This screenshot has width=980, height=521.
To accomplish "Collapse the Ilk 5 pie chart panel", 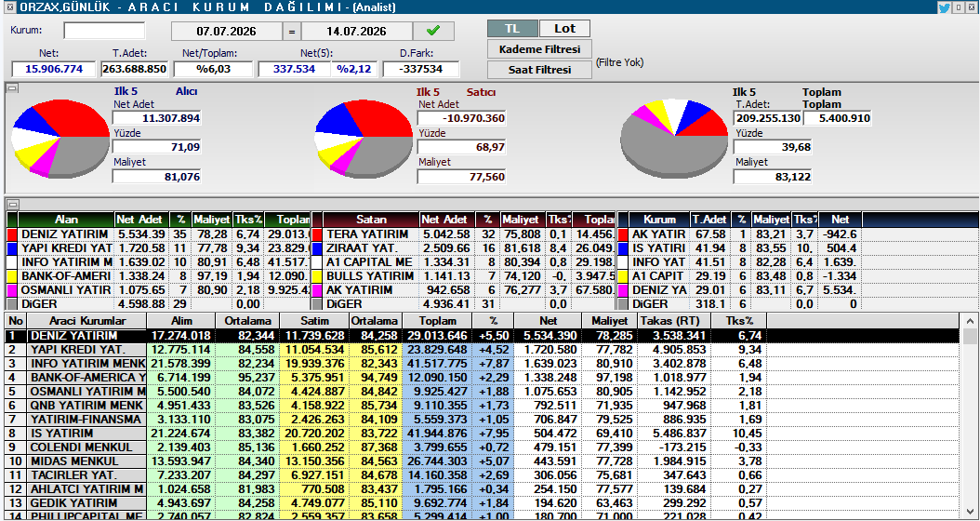I will point(11,88).
